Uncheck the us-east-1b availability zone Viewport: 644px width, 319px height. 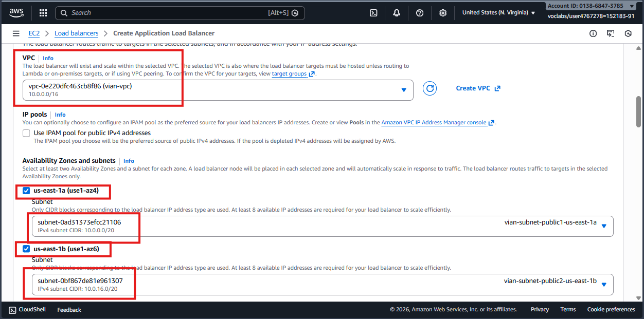26,249
